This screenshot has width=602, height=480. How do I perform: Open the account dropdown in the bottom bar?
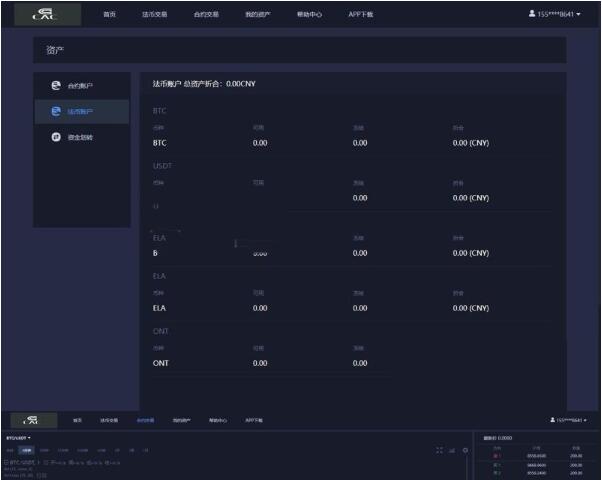[570, 420]
